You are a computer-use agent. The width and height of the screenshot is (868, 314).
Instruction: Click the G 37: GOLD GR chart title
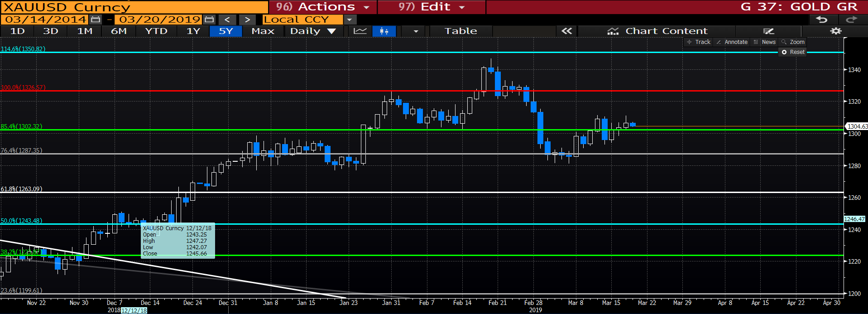pyautogui.click(x=799, y=7)
